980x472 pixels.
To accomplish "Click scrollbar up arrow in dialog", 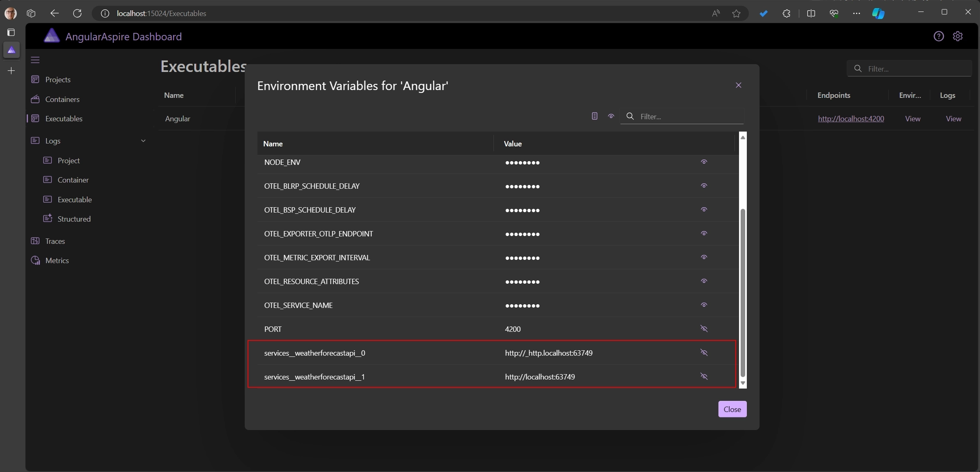I will [743, 137].
